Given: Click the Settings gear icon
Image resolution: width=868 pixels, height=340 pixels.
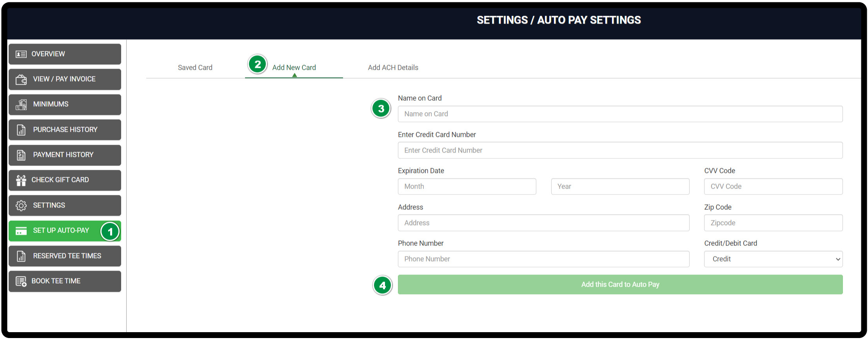Looking at the screenshot, I should pos(21,205).
